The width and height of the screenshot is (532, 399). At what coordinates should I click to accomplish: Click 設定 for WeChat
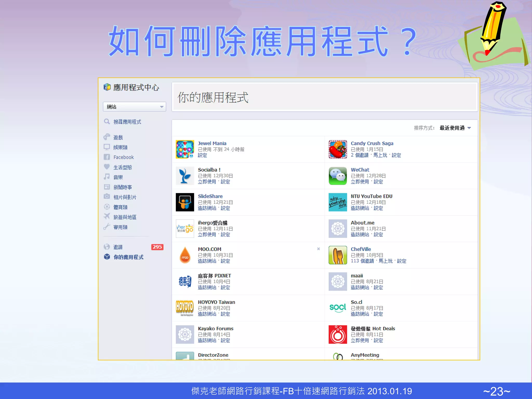click(x=378, y=182)
